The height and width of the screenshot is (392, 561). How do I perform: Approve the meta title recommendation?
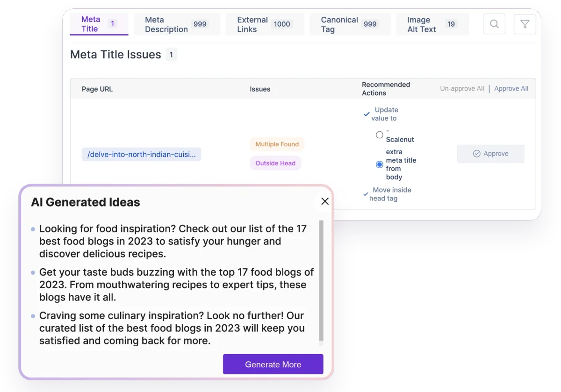coord(490,153)
